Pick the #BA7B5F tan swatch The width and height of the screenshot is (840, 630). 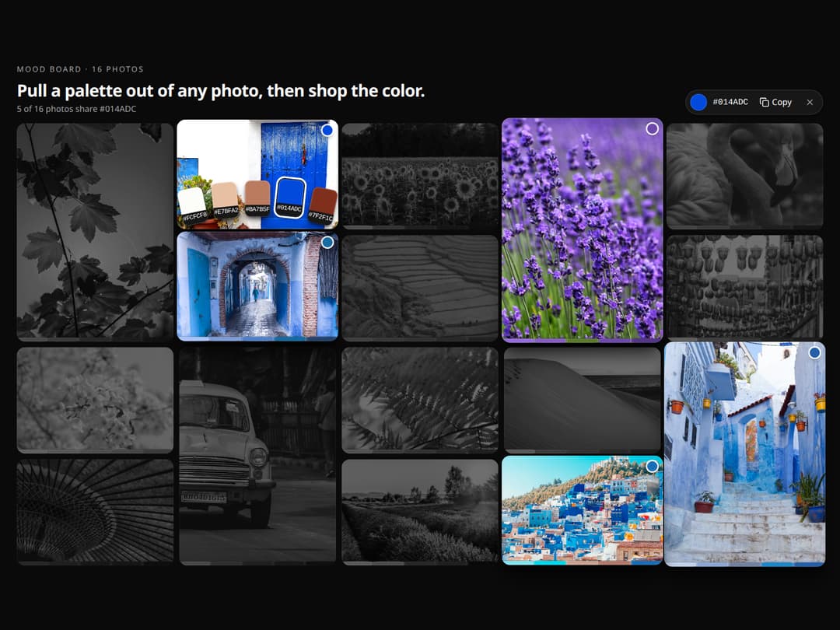click(257, 198)
